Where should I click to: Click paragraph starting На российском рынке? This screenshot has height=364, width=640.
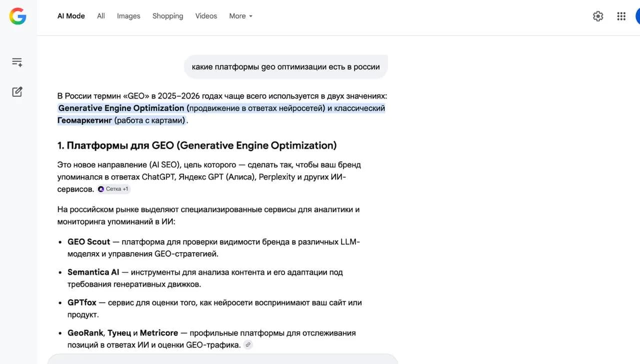point(208,215)
